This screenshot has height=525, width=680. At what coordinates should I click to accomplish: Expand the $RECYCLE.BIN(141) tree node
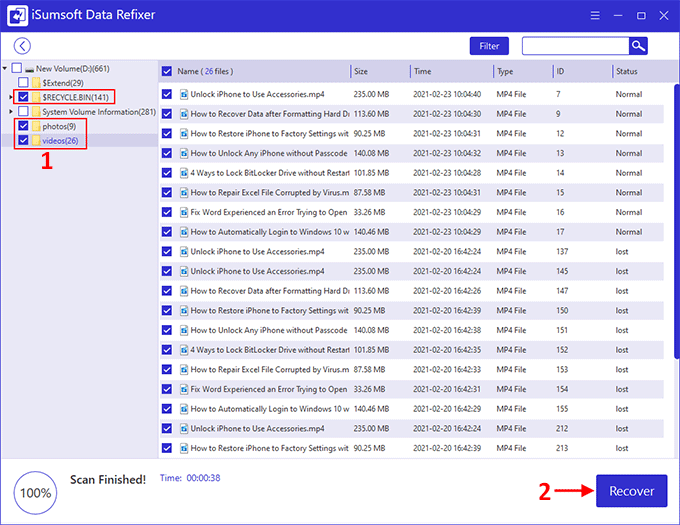pyautogui.click(x=11, y=97)
